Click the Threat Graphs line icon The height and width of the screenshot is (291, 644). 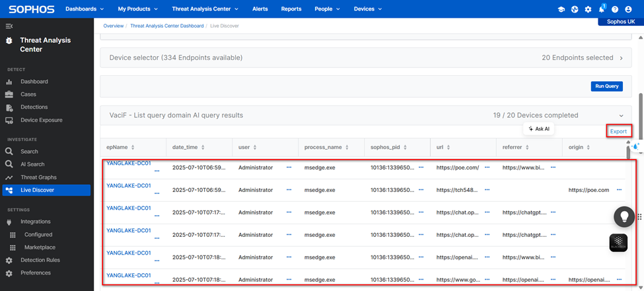point(9,178)
